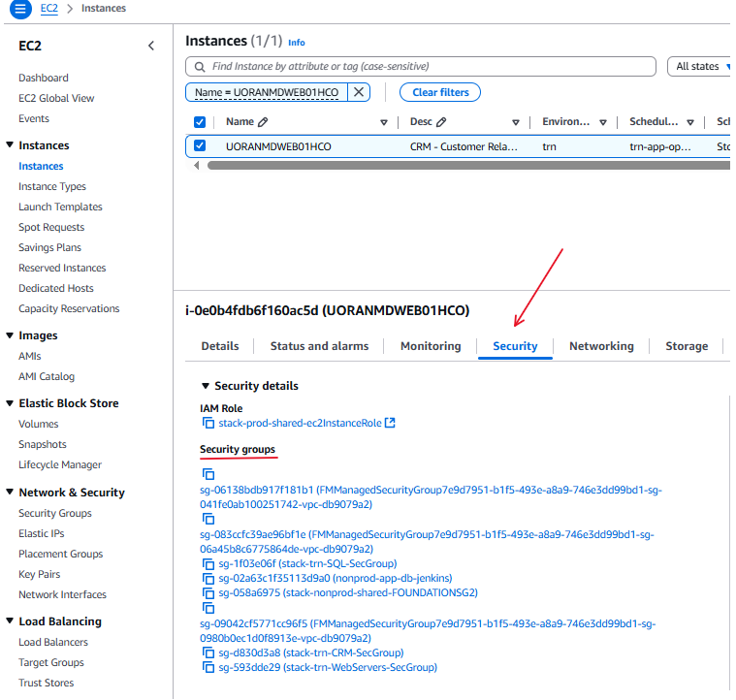
Task: Open external link icon next to ec2InstanceRole
Action: 390,423
